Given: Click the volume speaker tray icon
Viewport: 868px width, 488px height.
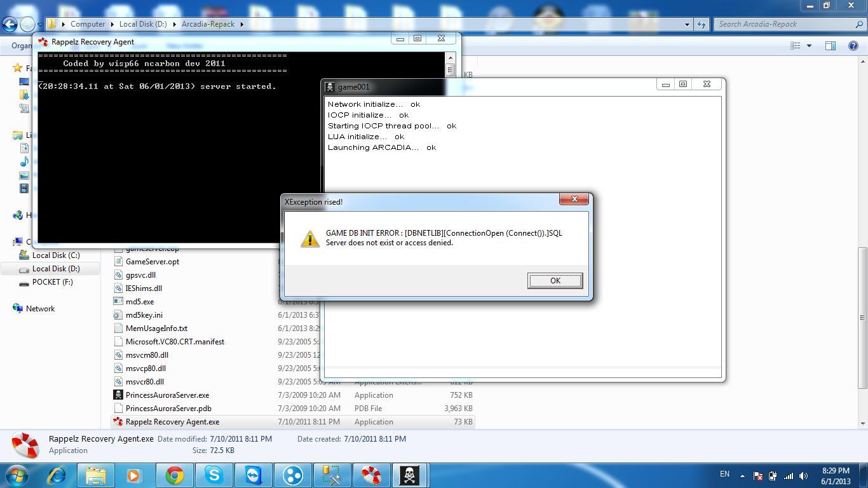Looking at the screenshot, I should tap(803, 476).
